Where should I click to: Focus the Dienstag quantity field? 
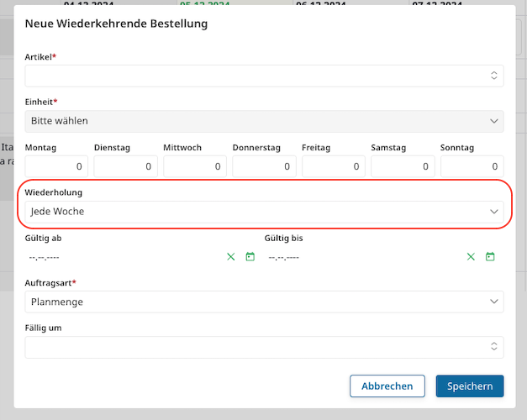(x=125, y=167)
